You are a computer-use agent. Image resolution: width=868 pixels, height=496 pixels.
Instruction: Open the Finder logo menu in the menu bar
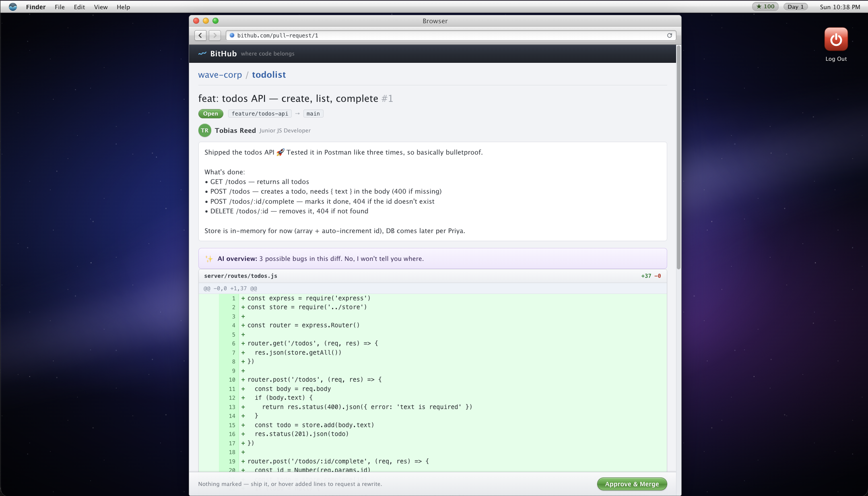point(13,7)
